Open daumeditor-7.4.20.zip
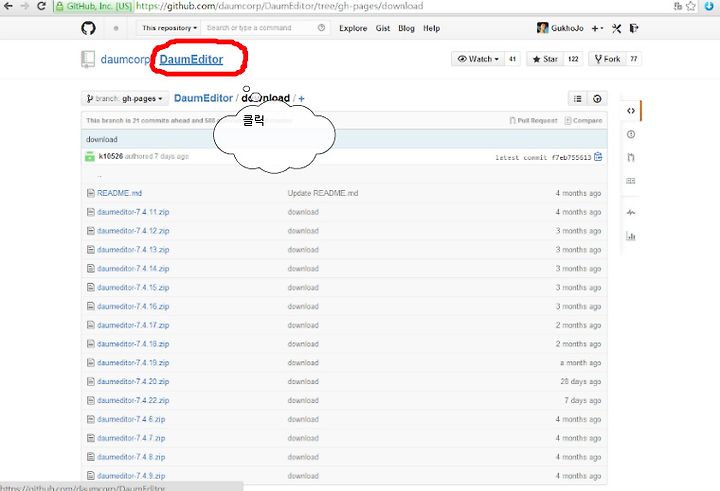 (133, 381)
